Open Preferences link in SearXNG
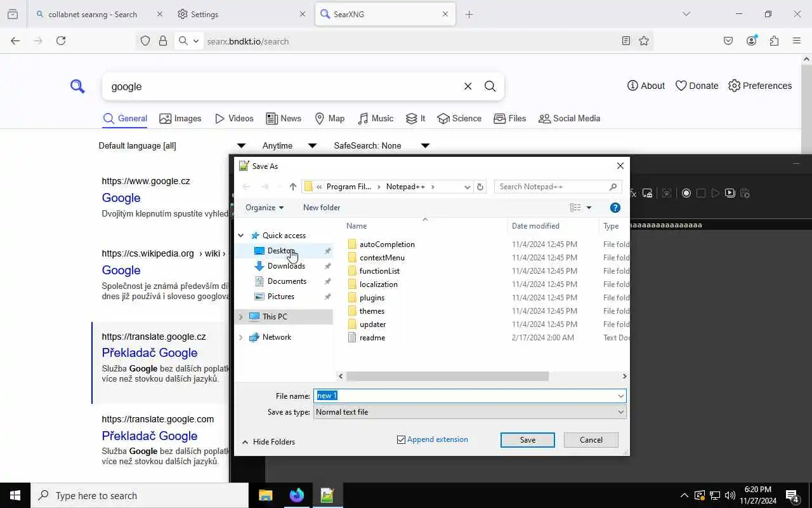Screen dimensions: 812x508 tap(760, 86)
